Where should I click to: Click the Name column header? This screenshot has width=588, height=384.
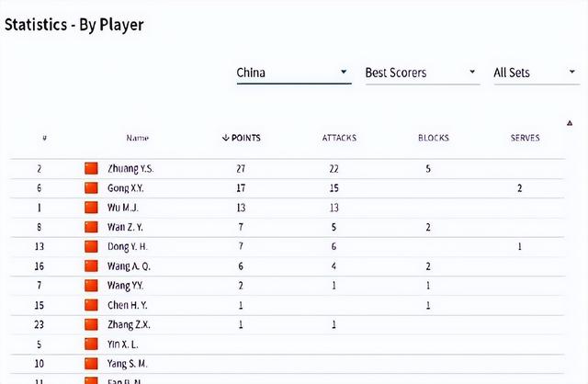click(x=137, y=138)
